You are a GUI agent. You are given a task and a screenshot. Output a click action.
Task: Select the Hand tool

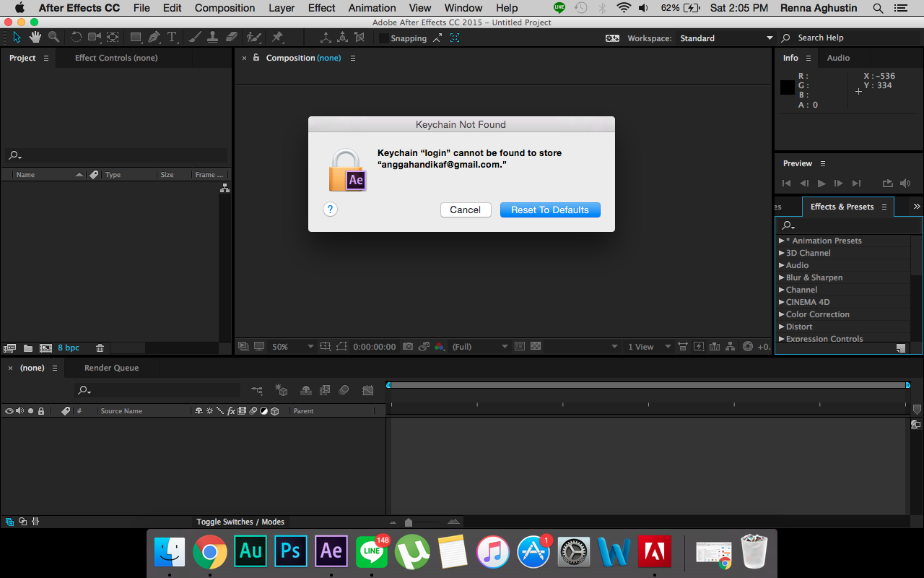point(35,37)
